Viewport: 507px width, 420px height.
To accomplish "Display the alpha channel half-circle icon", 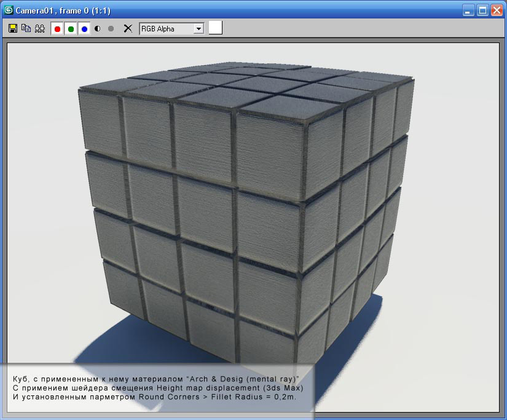I will coord(98,29).
